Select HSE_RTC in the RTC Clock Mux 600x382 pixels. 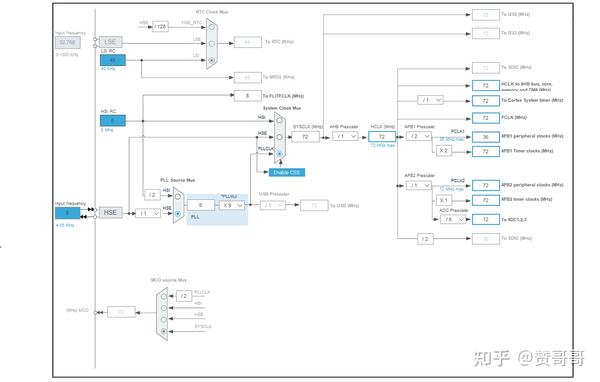(211, 27)
